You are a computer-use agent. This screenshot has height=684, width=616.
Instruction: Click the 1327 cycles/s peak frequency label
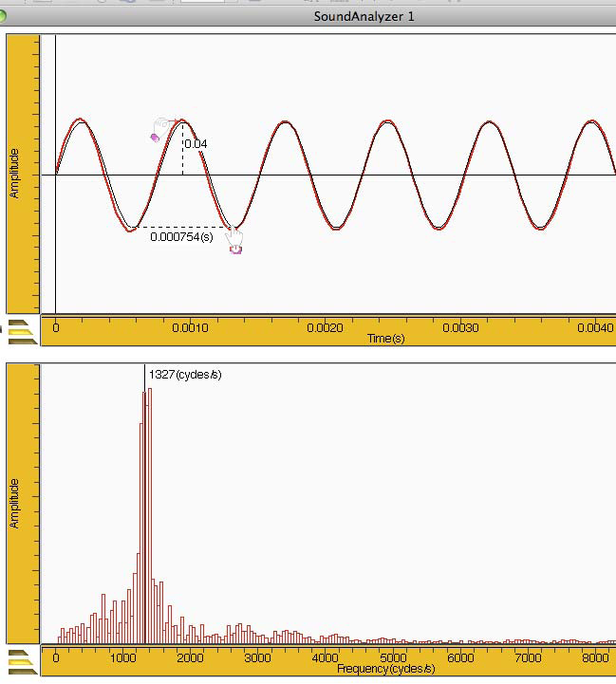pyautogui.click(x=185, y=375)
